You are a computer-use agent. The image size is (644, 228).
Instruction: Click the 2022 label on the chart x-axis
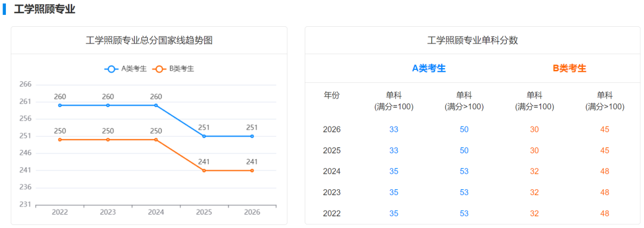click(60, 212)
